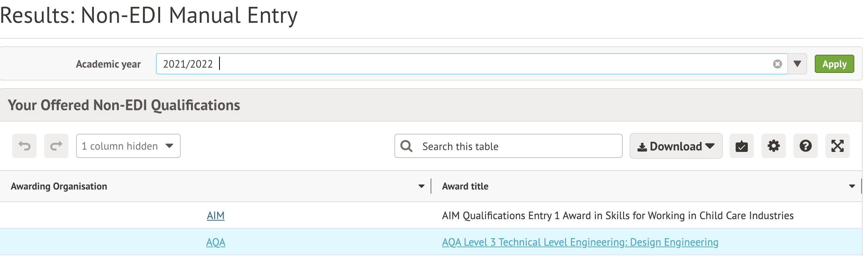Select the AIM Qualifications Entry 1 Award row
Viewport: 868px width, 256px height.
617,215
